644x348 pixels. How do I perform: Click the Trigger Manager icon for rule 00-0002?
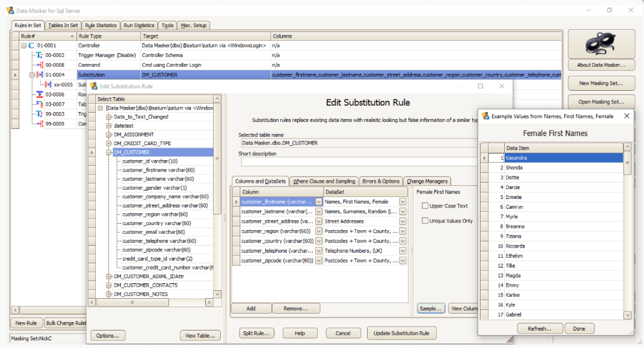point(39,55)
